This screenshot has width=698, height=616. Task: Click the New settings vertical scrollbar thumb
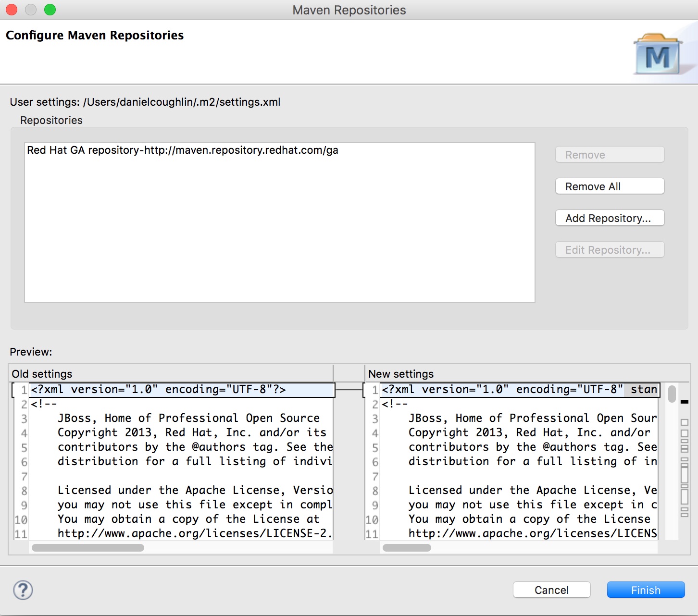point(672,394)
